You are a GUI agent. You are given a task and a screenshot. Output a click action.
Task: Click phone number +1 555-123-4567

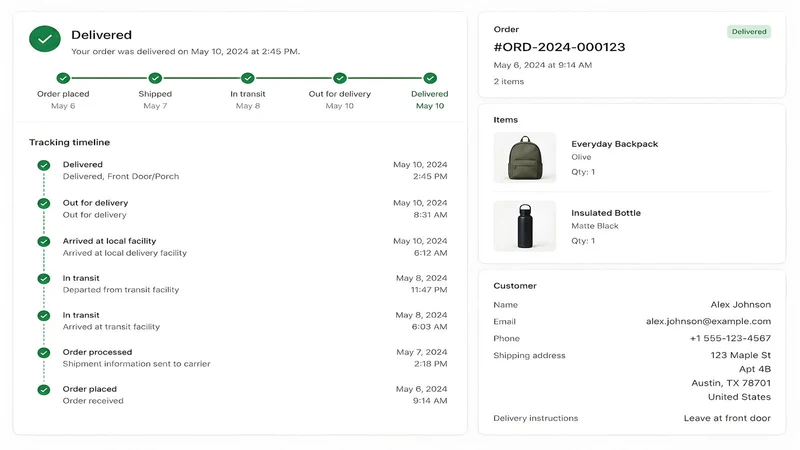(730, 338)
